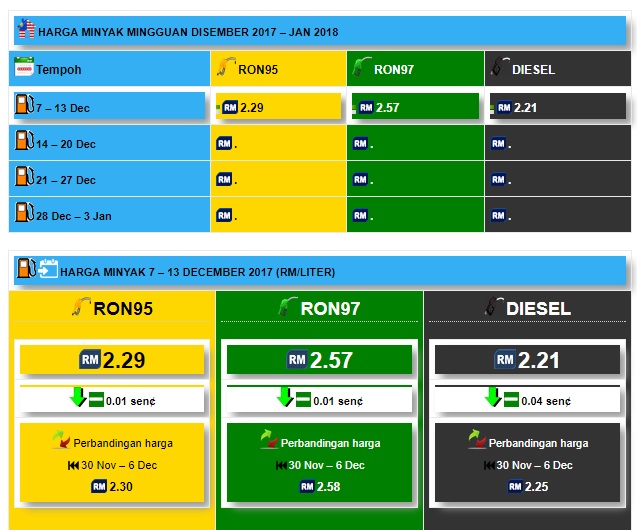Click the Harga Minyak Mingguan header title

(x=188, y=32)
